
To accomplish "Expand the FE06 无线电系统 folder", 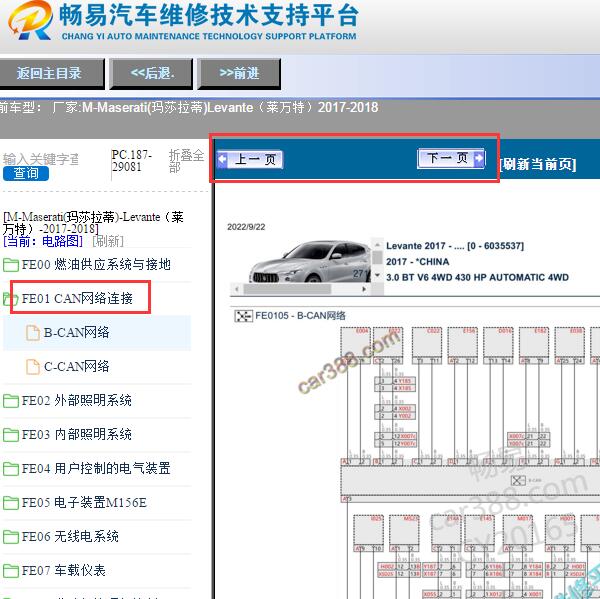I will 70,536.
